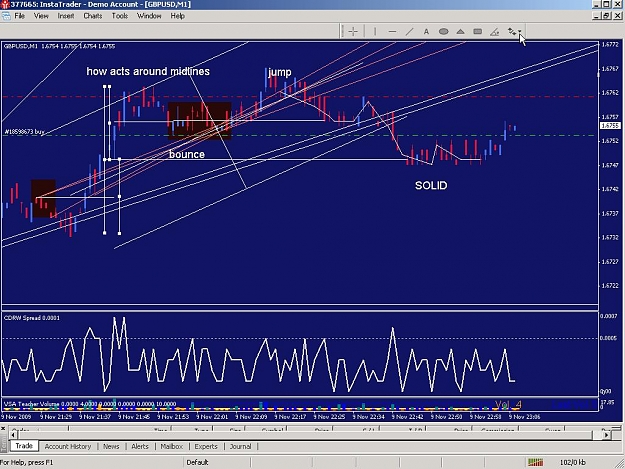
Task: Click the Arrows objects tool icon
Action: [x=511, y=31]
